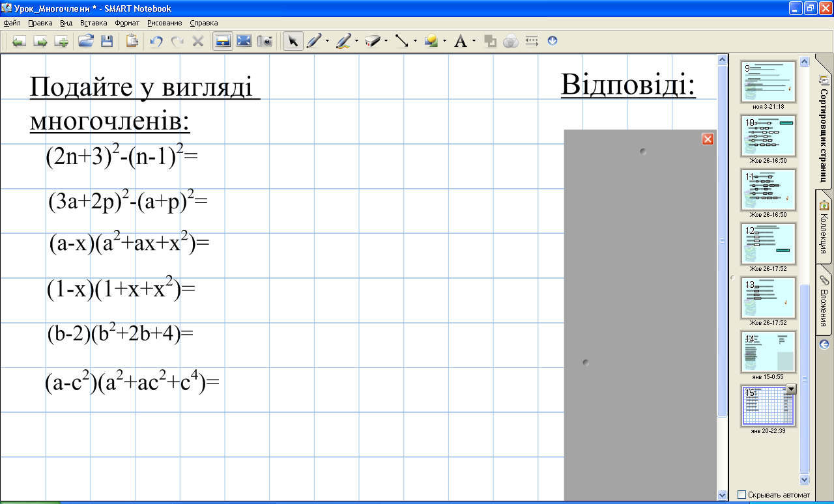Screen dimensions: 834x504
Task: Select the Shapes tool
Action: click(x=431, y=42)
